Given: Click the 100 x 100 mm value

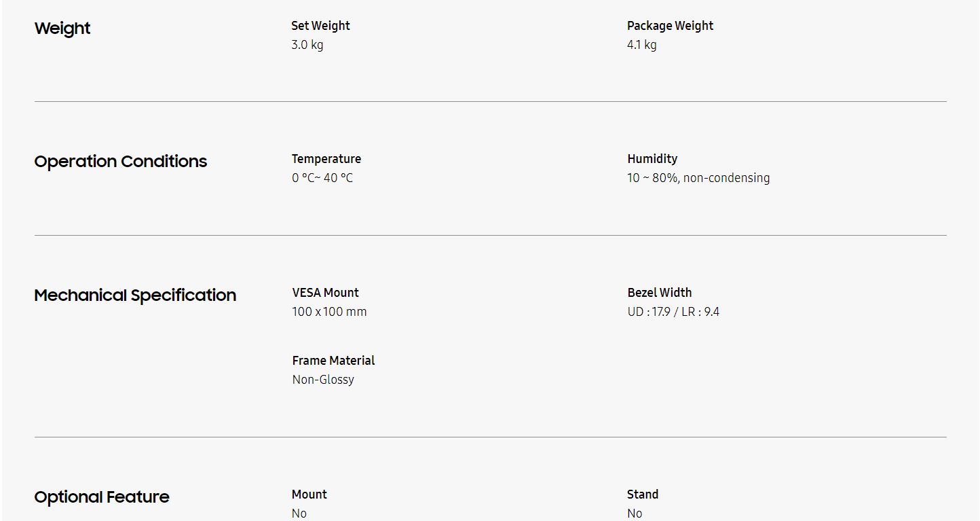Looking at the screenshot, I should click(329, 312).
